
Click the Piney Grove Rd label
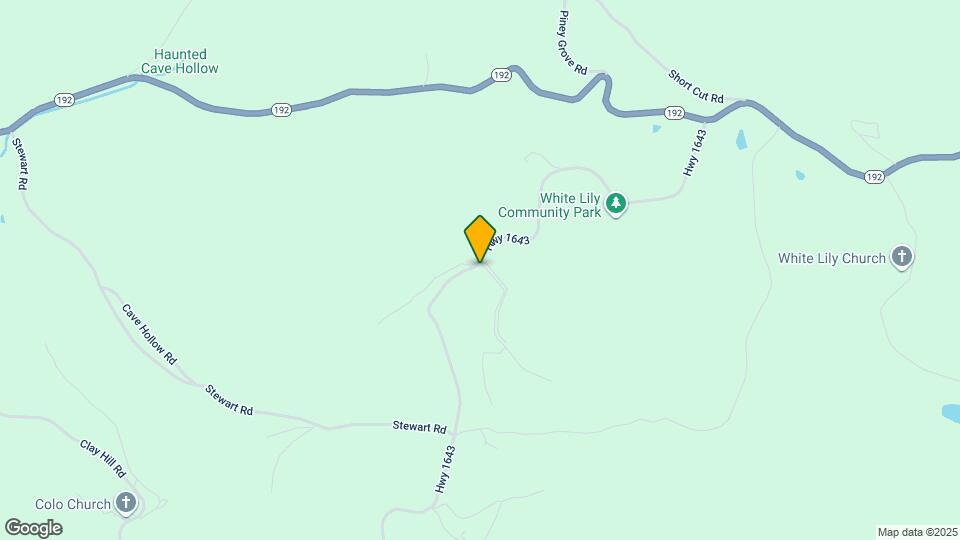572,43
